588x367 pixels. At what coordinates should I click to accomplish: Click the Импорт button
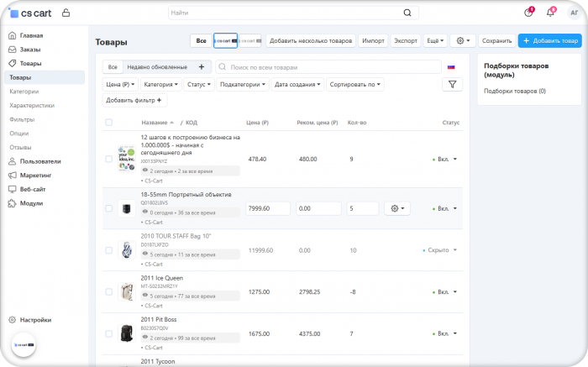(373, 40)
